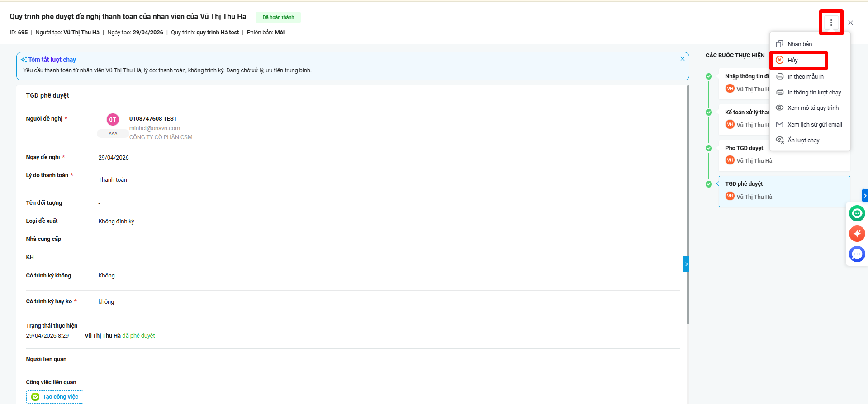Click the AAA tag under the avatar
The width and height of the screenshot is (868, 404).
[113, 134]
